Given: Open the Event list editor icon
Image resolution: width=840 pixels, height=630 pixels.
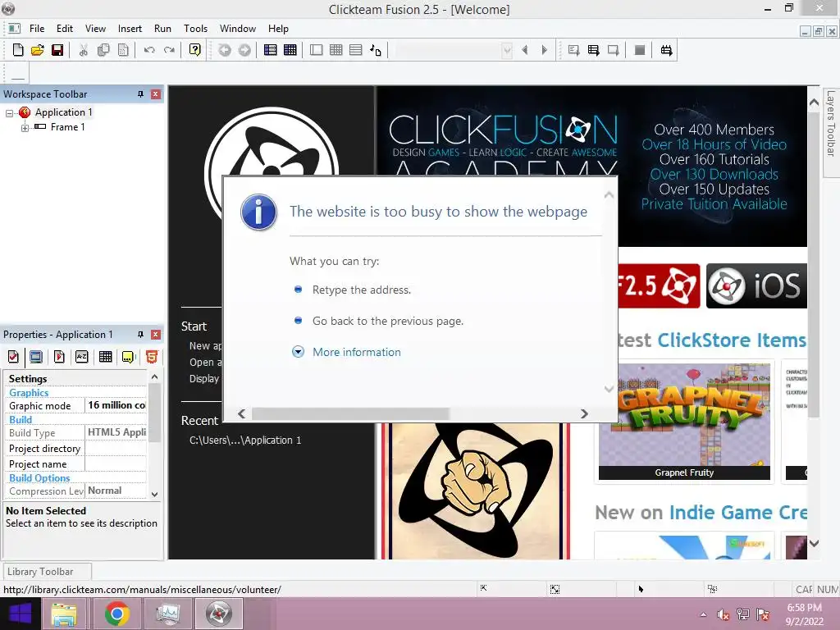Looking at the screenshot, I should click(x=356, y=50).
